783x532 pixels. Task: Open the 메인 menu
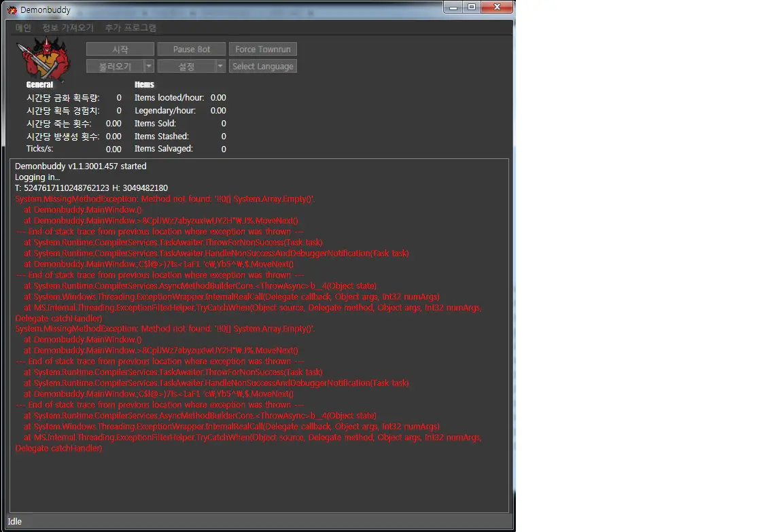tap(23, 28)
